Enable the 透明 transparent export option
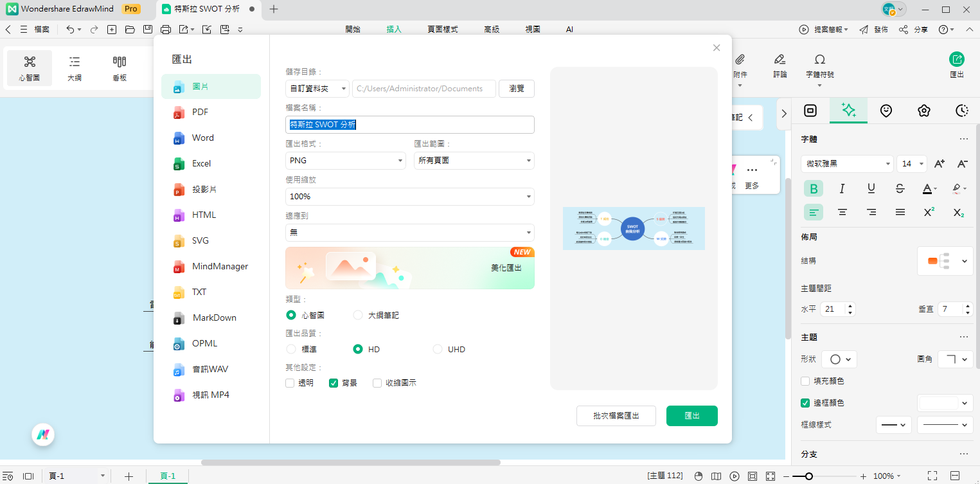Screen dimensions: 980x484 click(290, 382)
